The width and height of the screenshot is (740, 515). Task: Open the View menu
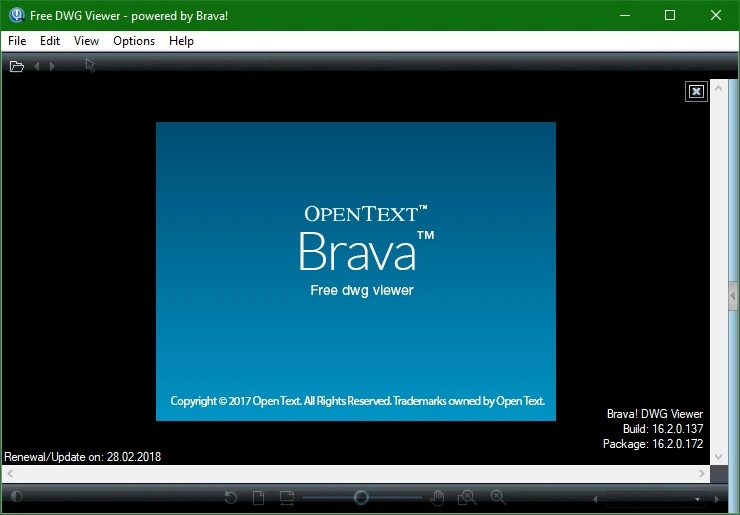pos(86,41)
